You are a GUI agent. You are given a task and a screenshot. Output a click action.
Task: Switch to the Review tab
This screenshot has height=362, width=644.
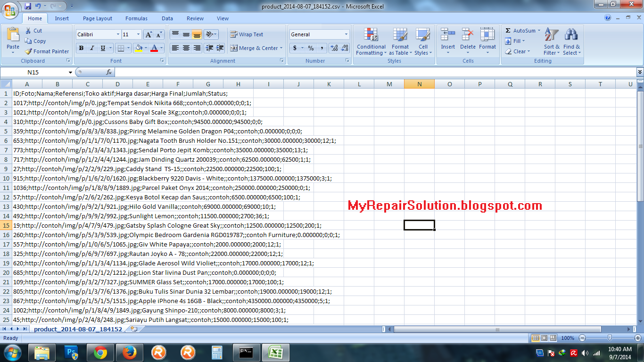click(195, 18)
